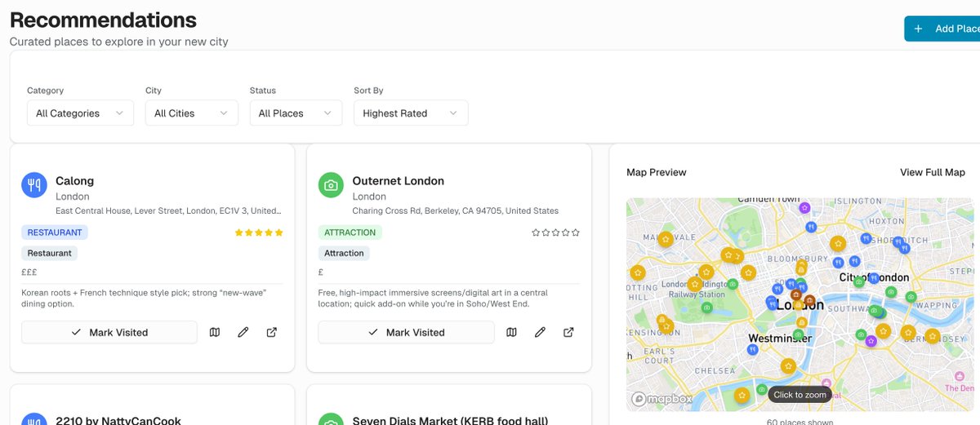Click the purple star marker near Camden Town
Image resolution: width=980 pixels, height=425 pixels.
(x=804, y=208)
